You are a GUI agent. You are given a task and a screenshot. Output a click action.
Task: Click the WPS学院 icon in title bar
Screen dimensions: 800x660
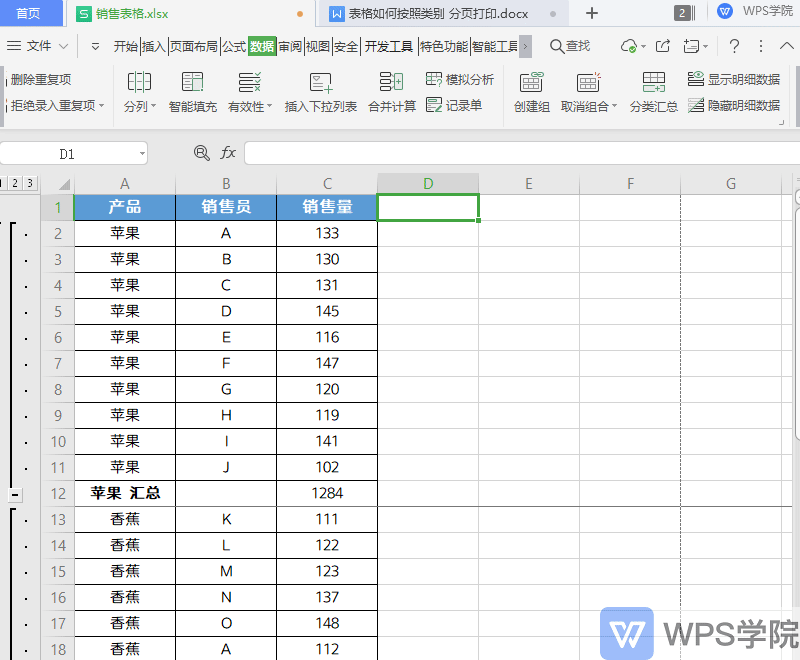pyautogui.click(x=725, y=11)
